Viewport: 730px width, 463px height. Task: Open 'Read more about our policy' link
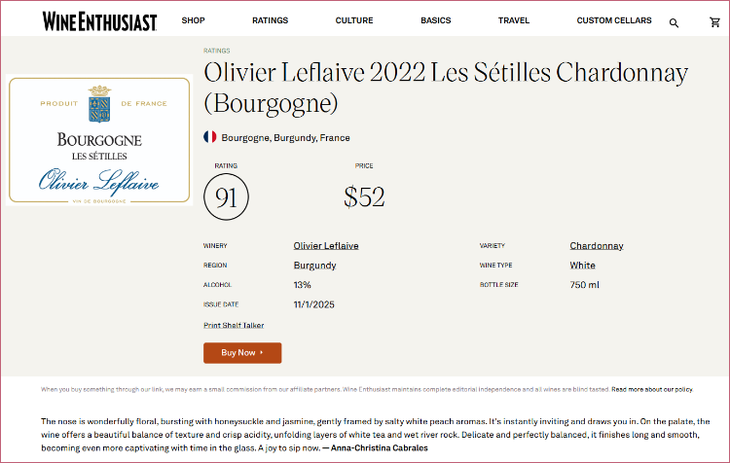tap(652, 389)
